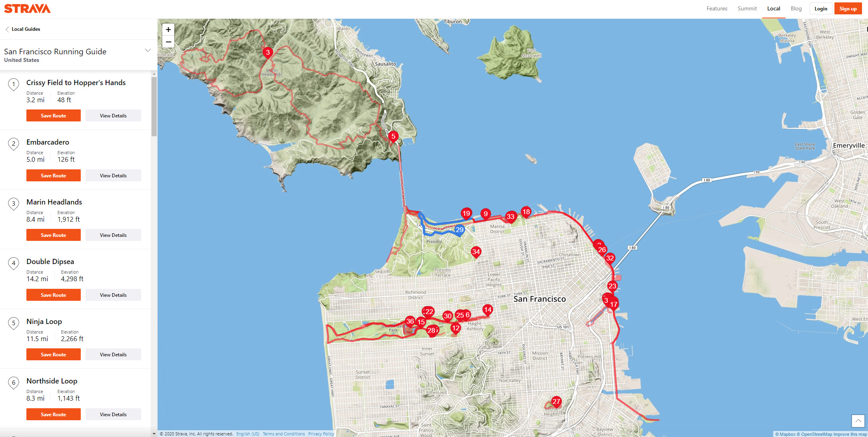868x437 pixels.
Task: Click the Ninja Loop route title
Action: coord(44,322)
